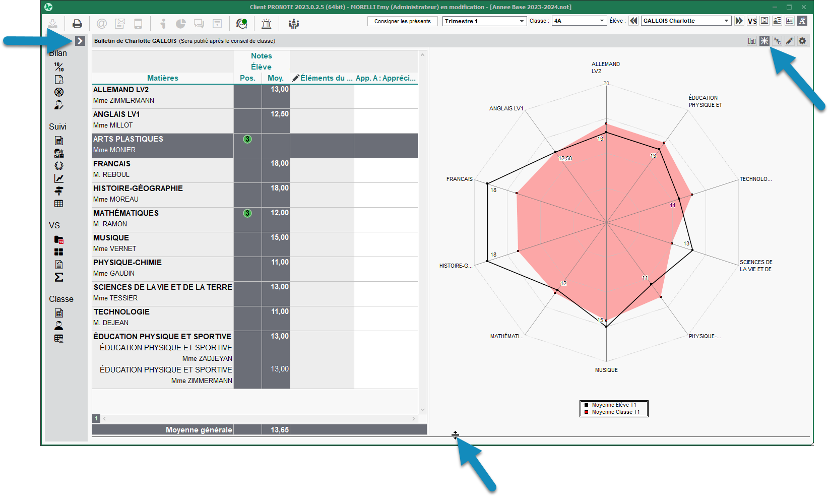Click the letter envelope icon in toolbar
This screenshot has width=830, height=504.
coord(120,24)
